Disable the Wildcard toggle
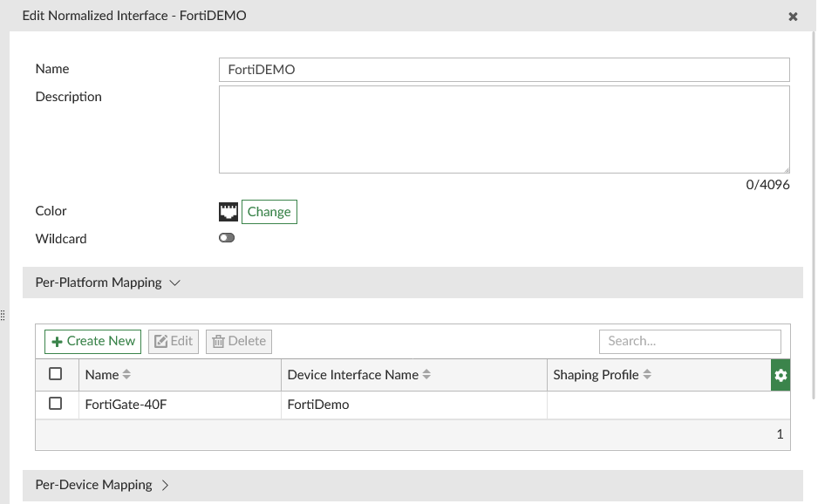This screenshot has height=504, width=818. pyautogui.click(x=227, y=238)
